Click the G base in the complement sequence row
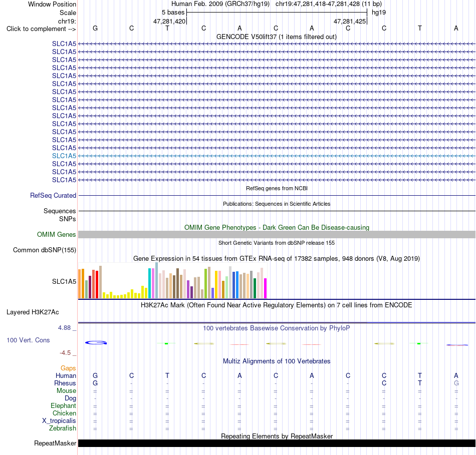This screenshot has height=455, width=476. tap(95, 28)
